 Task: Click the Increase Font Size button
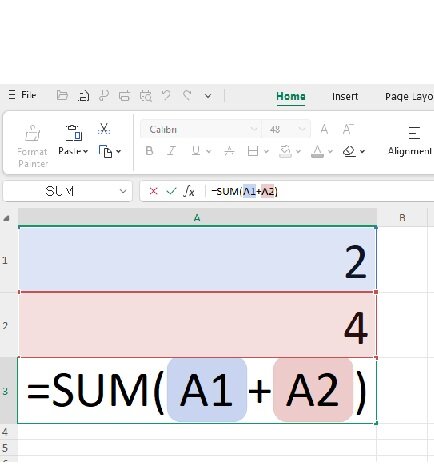click(x=324, y=129)
